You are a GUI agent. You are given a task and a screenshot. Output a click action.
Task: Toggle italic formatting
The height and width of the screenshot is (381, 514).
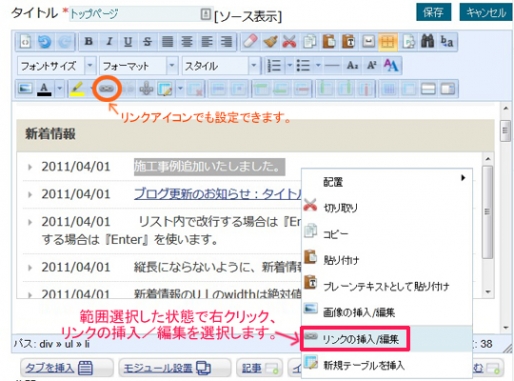point(108,42)
